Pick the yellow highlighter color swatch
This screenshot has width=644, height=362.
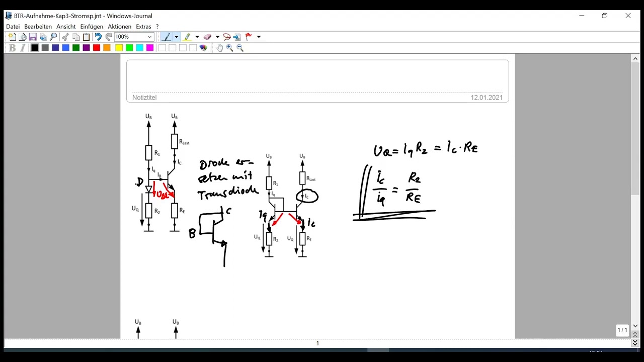(119, 48)
